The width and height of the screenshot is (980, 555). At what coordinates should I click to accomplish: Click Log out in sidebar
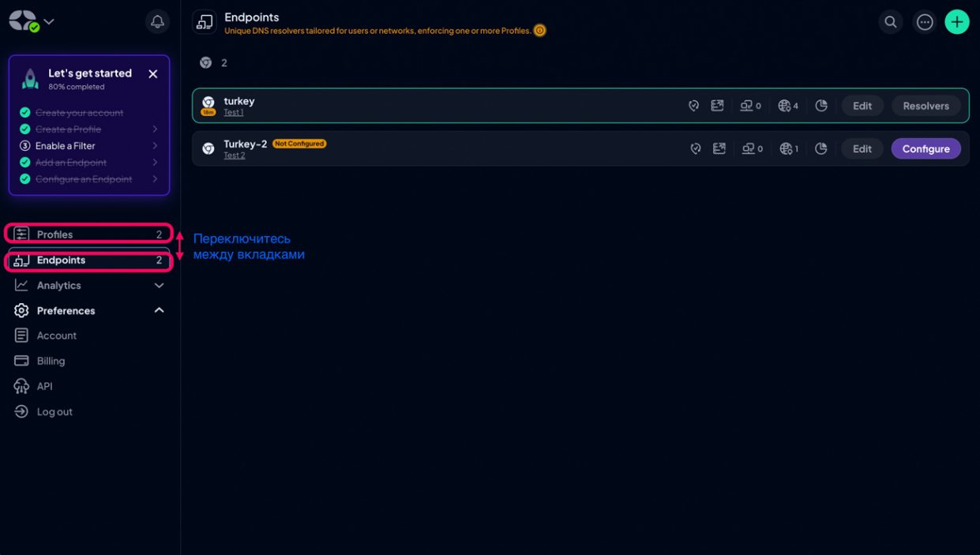coord(54,411)
